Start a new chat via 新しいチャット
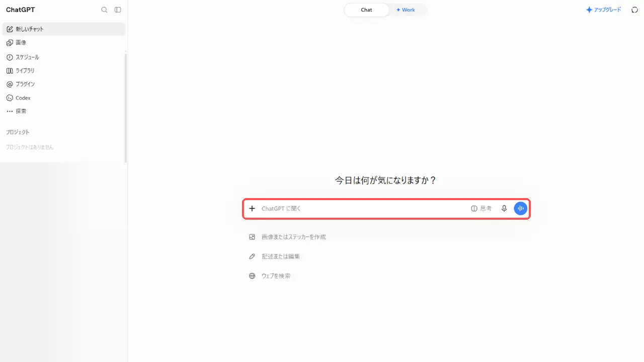 click(x=63, y=29)
